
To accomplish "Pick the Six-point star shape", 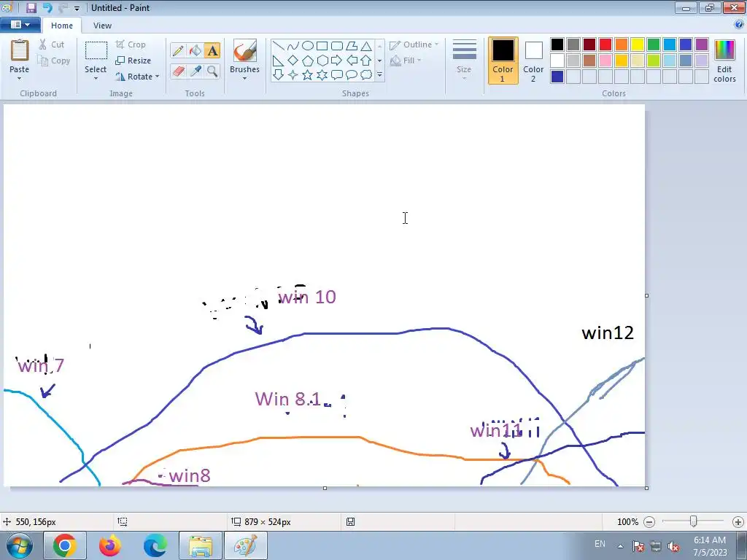I will pos(322,75).
